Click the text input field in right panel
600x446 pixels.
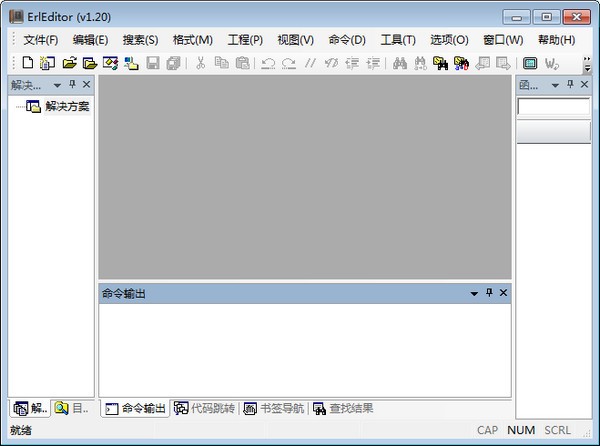tap(553, 107)
